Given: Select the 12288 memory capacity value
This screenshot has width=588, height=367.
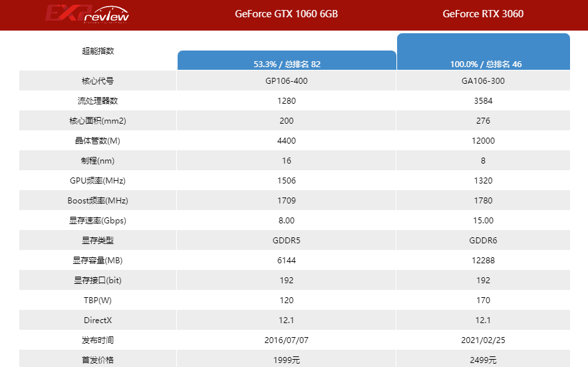Looking at the screenshot, I should [483, 260].
